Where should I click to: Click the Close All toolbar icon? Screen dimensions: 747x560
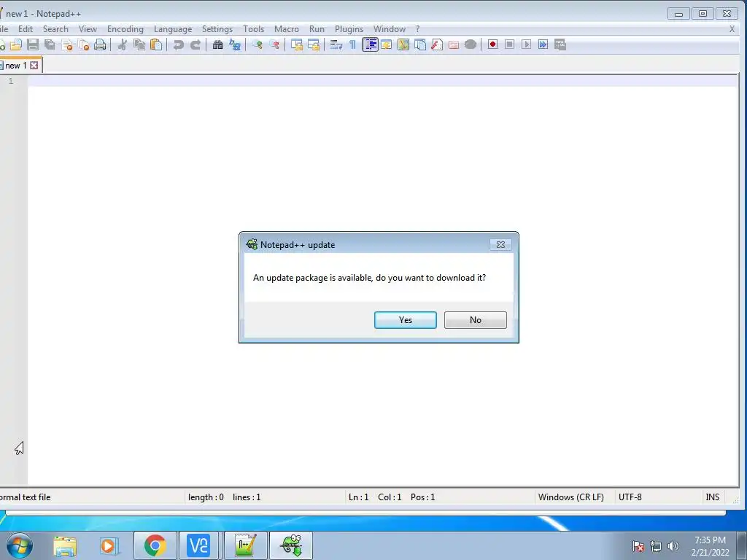click(x=83, y=44)
